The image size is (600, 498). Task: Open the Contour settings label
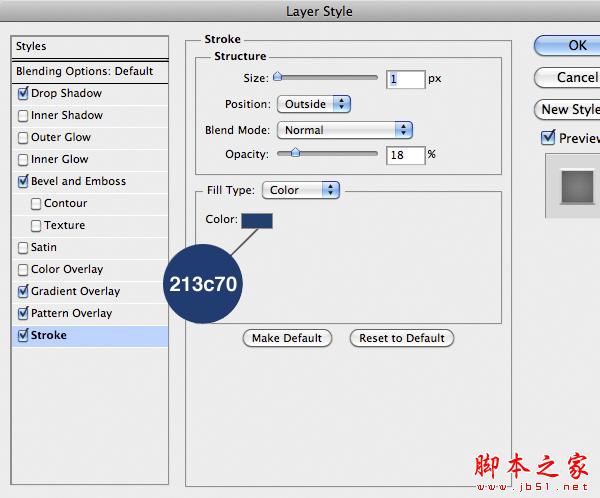(65, 203)
